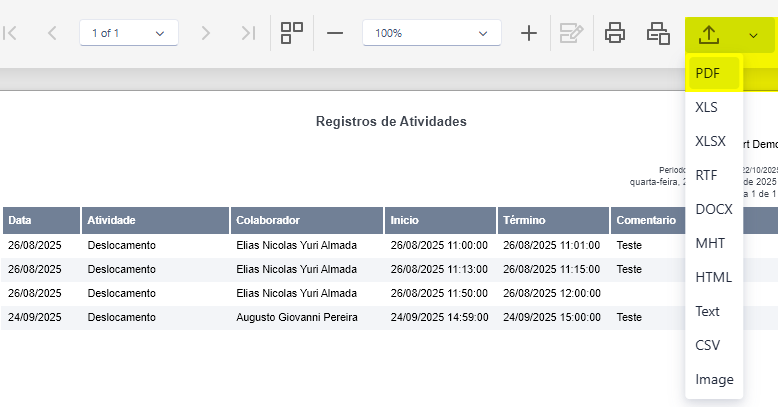
Task: Go to next page arrow
Action: pyautogui.click(x=205, y=33)
